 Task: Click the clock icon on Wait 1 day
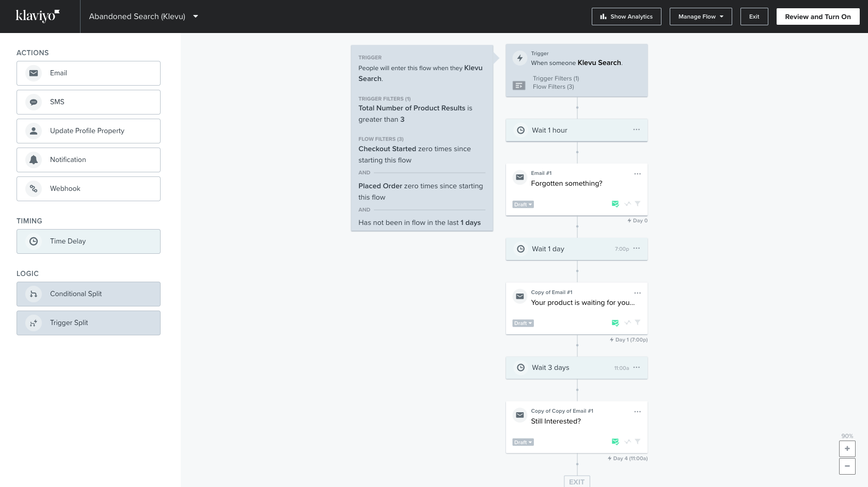(521, 249)
